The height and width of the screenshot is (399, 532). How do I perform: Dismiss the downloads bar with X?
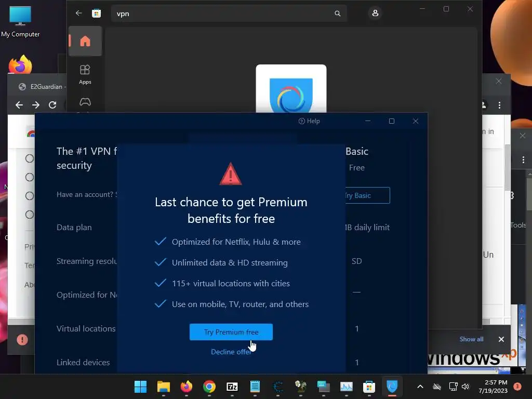click(501, 339)
